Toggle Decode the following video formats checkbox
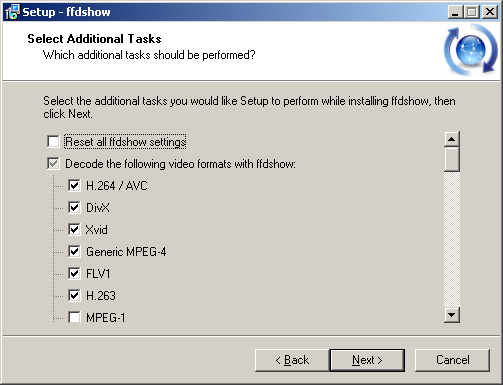Screen dimensions: 503x385 [x=53, y=164]
